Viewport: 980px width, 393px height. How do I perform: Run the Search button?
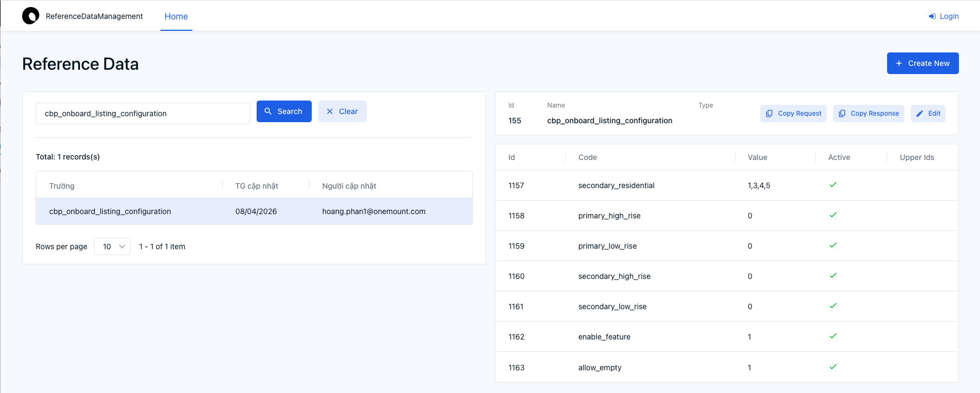click(284, 111)
